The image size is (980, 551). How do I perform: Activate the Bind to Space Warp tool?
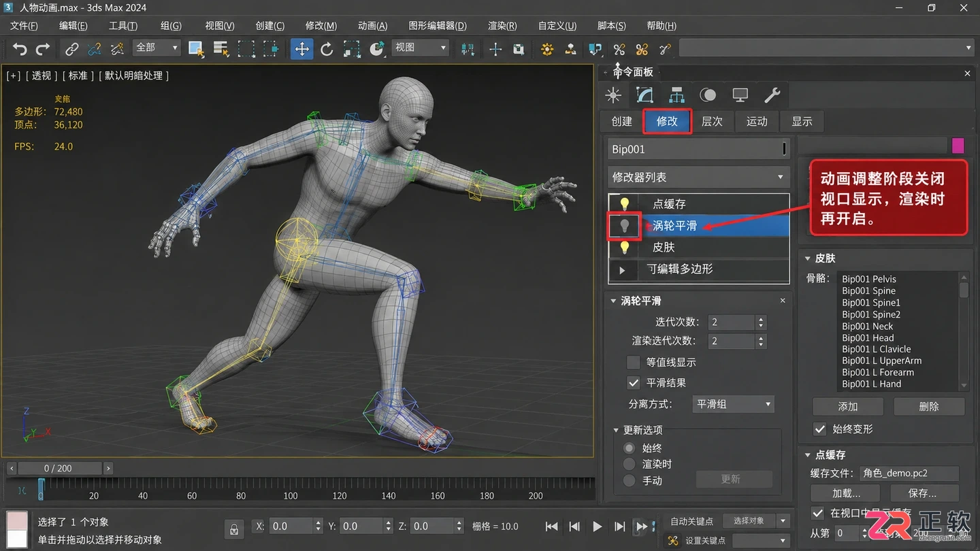click(117, 48)
